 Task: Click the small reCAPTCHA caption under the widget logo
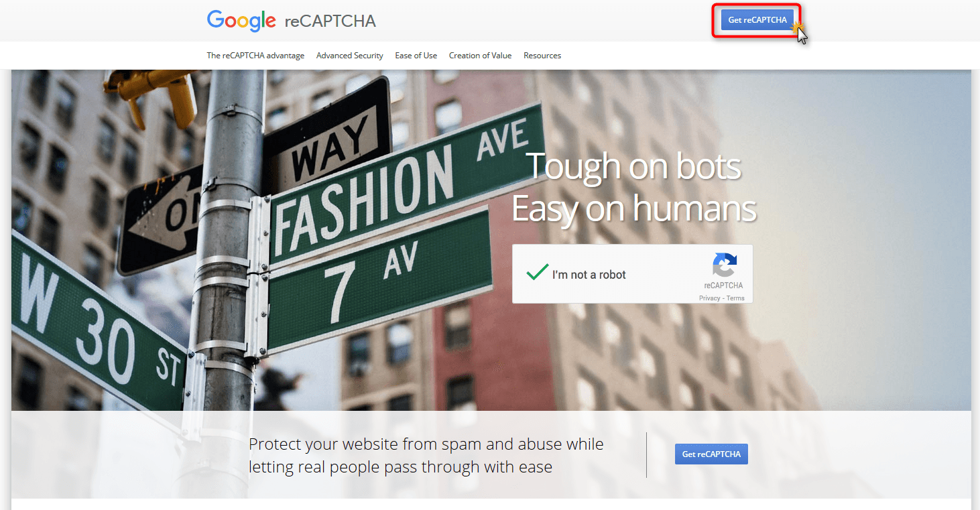(723, 285)
